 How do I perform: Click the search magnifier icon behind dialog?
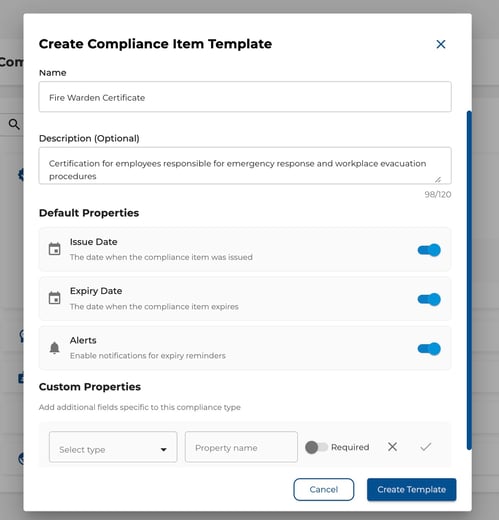point(14,124)
